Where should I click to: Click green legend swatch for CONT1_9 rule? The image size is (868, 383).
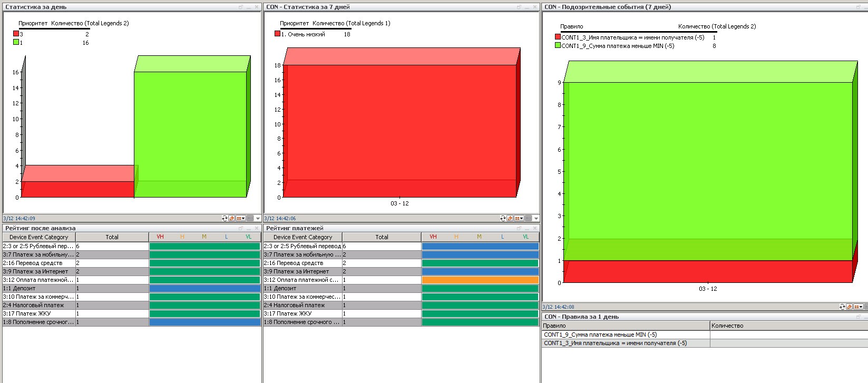[558, 46]
